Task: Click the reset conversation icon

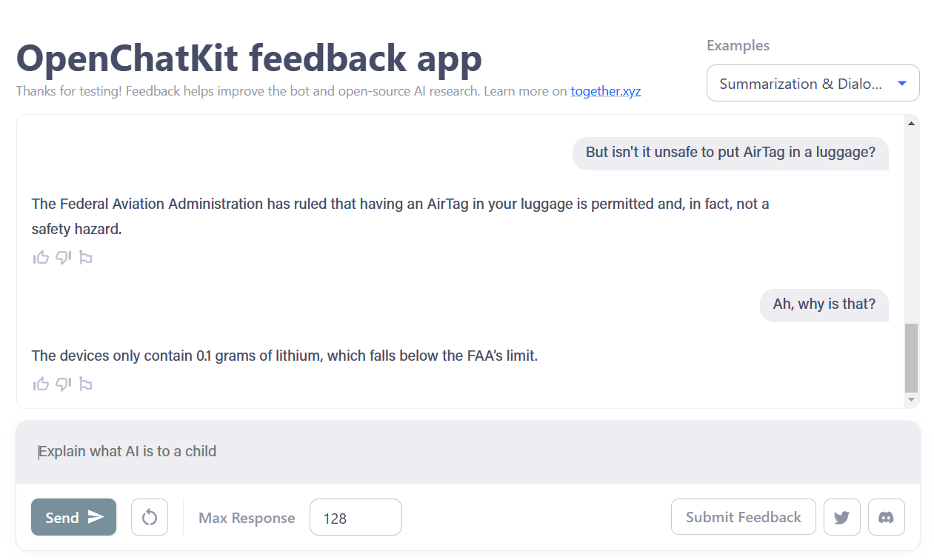Action: pos(150,516)
